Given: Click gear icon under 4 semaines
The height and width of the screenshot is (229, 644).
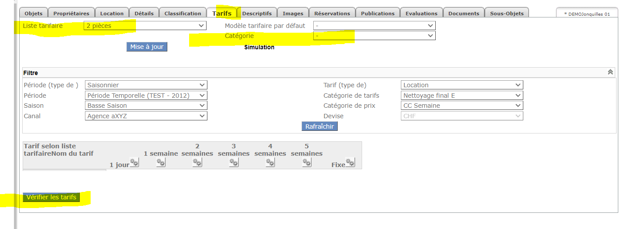Looking at the screenshot, I should [x=270, y=162].
